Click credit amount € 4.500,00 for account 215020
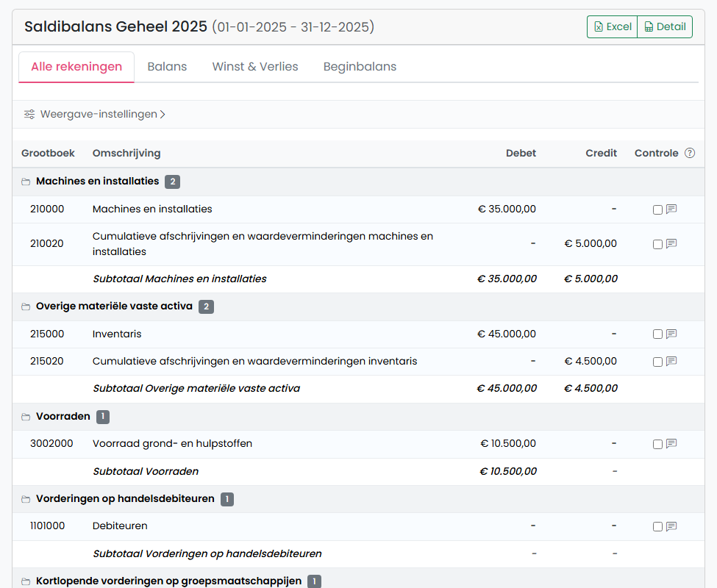Screen dimensions: 717x588 [591, 362]
